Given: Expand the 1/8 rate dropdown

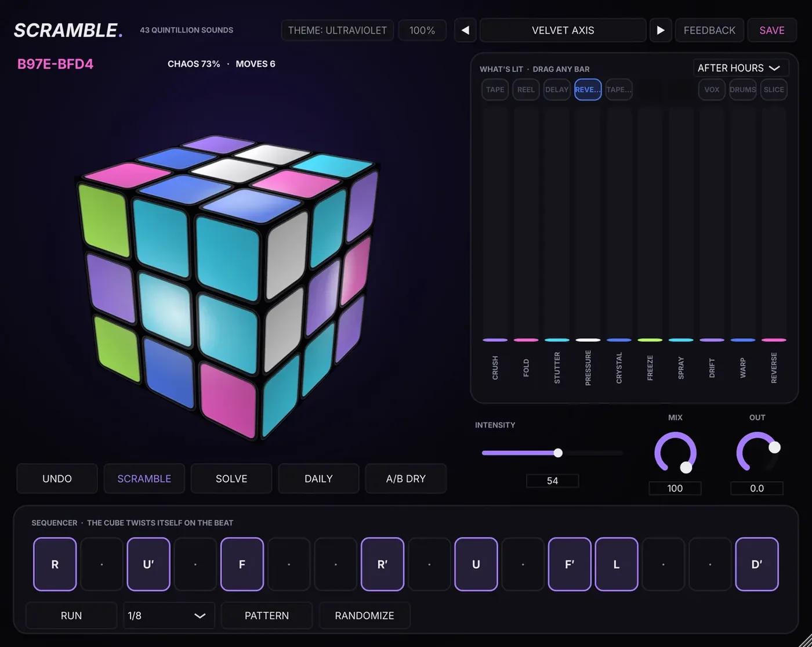Looking at the screenshot, I should click(x=169, y=616).
